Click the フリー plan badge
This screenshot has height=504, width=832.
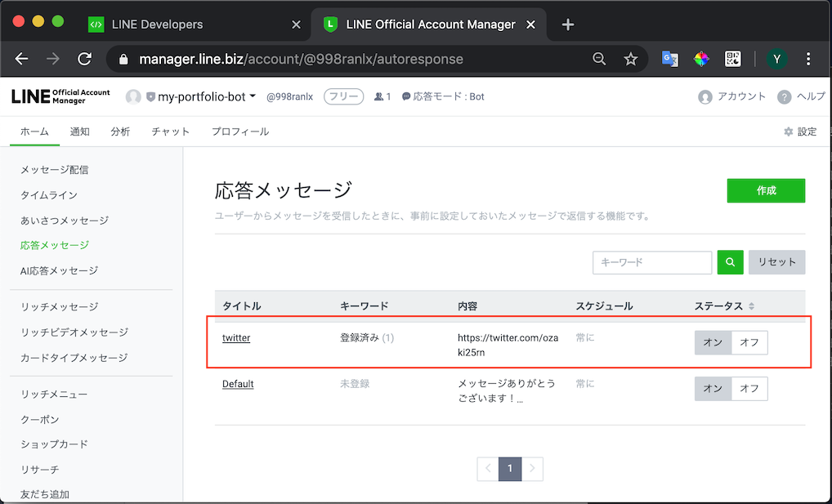coord(344,96)
